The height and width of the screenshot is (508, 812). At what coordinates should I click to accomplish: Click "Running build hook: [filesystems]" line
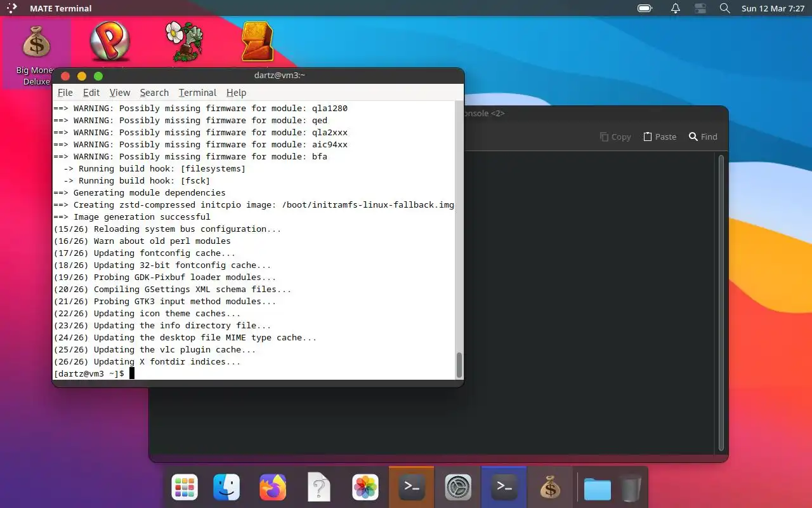pos(154,169)
